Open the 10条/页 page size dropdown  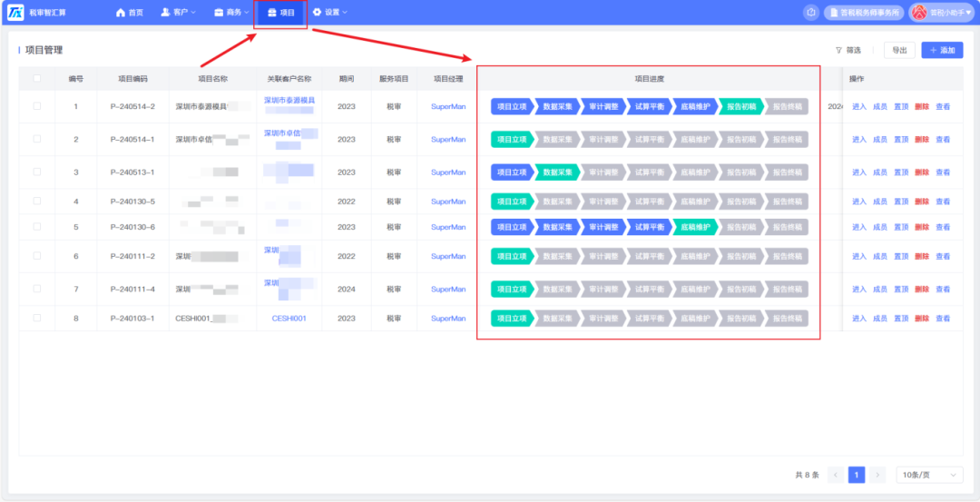click(929, 475)
